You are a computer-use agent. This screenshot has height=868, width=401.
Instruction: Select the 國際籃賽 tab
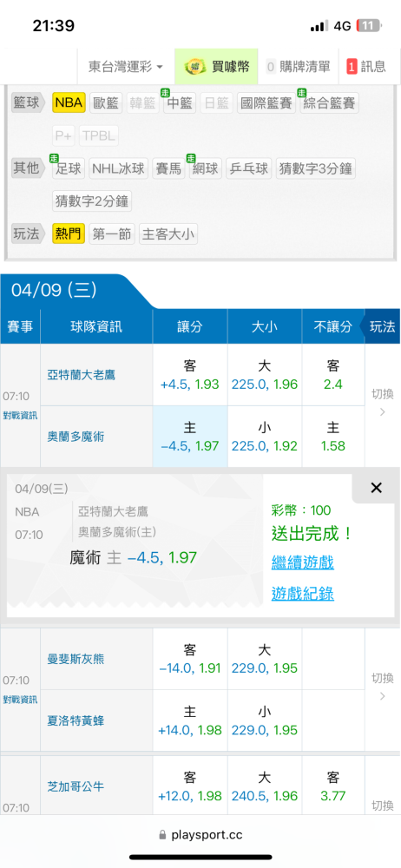266,103
